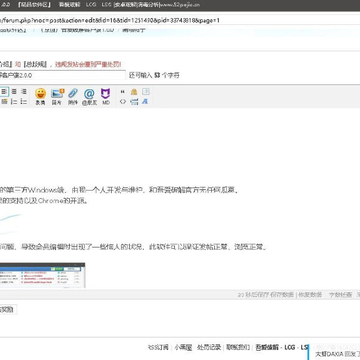The width and height of the screenshot is (360, 360).
Task: Open the RSS订阅 footer link
Action: (x=158, y=347)
